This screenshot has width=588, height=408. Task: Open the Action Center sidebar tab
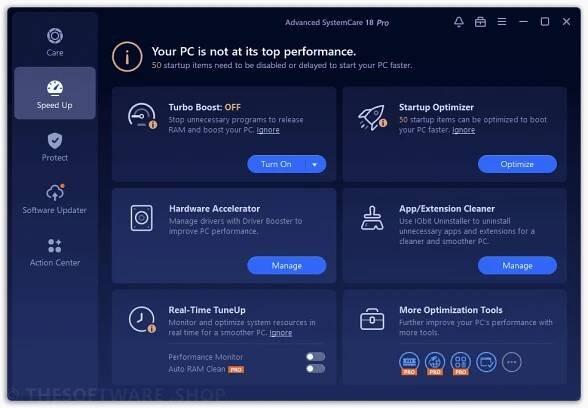(x=55, y=252)
